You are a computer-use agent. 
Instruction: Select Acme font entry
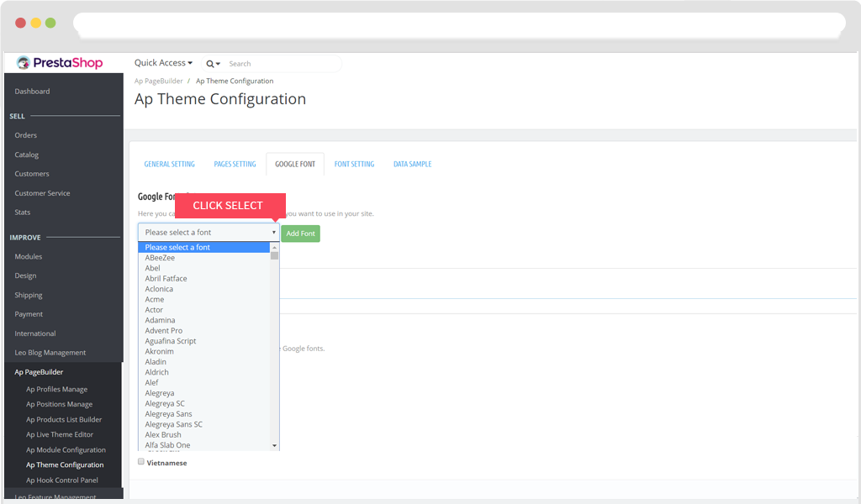click(204, 299)
